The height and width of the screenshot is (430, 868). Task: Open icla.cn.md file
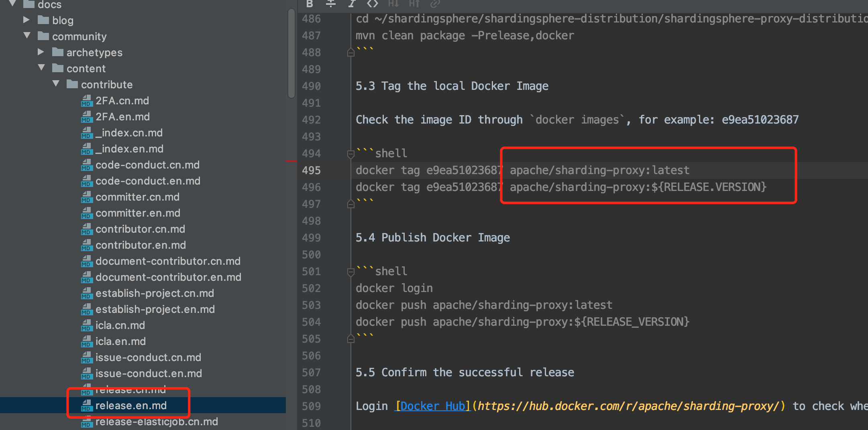(120, 325)
